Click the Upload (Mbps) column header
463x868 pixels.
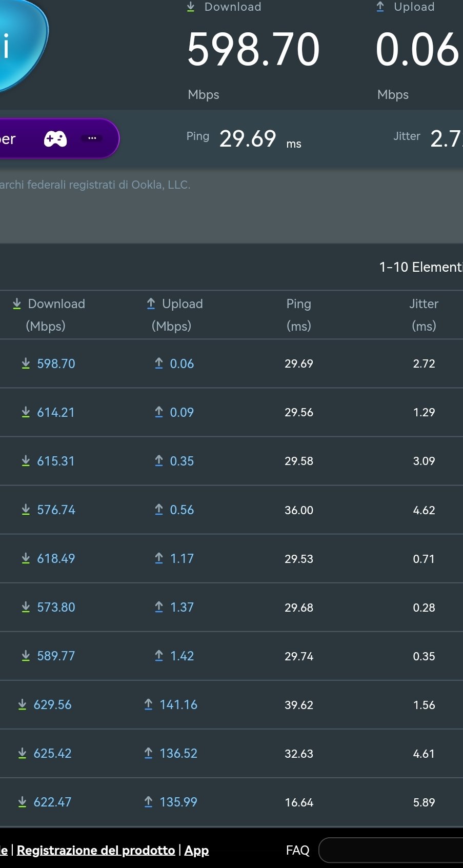pos(174,314)
